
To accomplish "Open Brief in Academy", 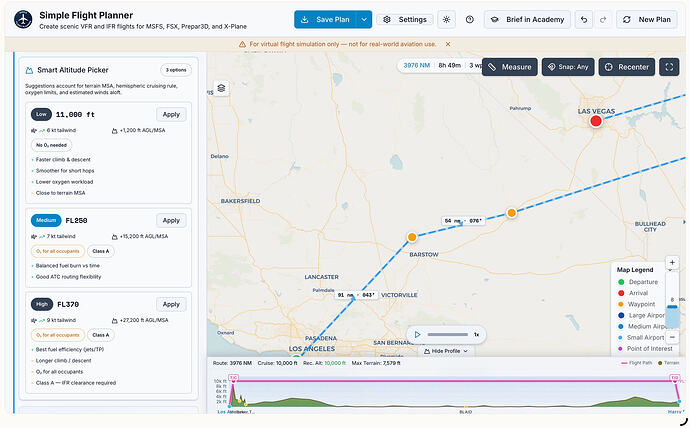I will point(527,20).
